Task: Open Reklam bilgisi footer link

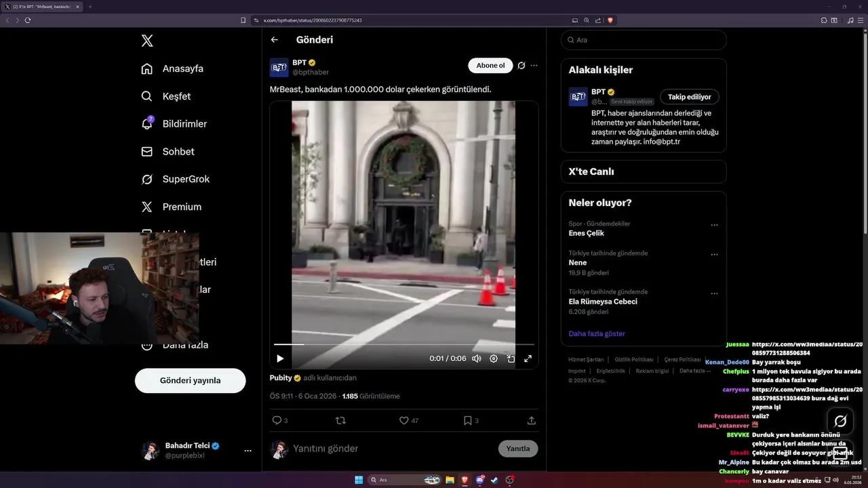Action: (x=652, y=371)
